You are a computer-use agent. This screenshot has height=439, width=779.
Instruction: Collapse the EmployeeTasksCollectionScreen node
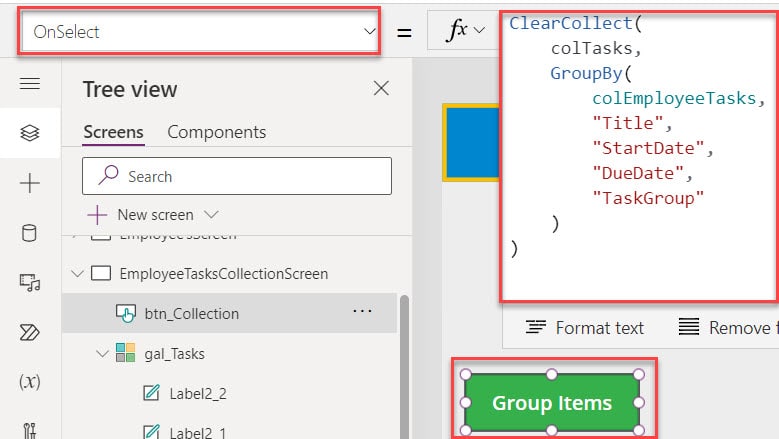pos(78,273)
